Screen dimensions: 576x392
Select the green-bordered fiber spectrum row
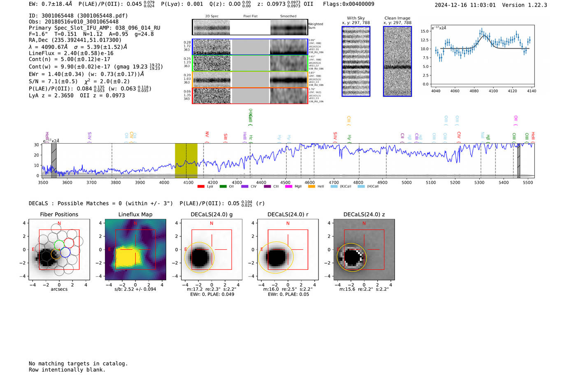(x=250, y=63)
